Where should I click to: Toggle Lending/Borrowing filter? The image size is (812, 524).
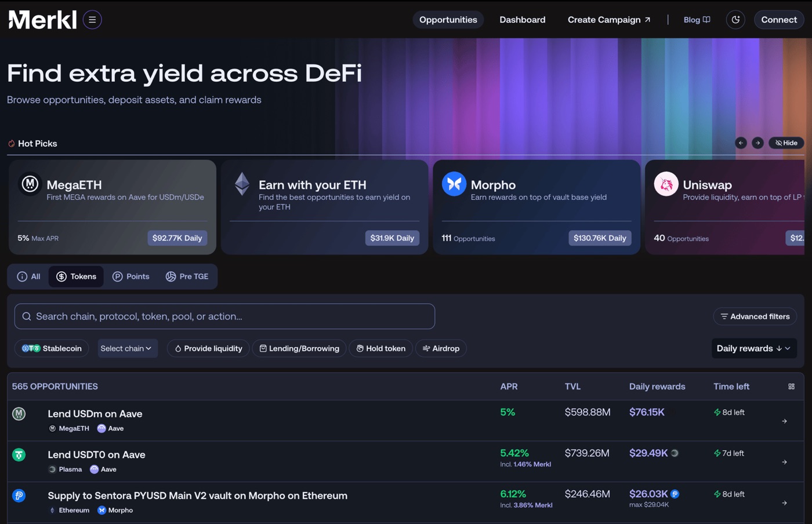coord(299,348)
